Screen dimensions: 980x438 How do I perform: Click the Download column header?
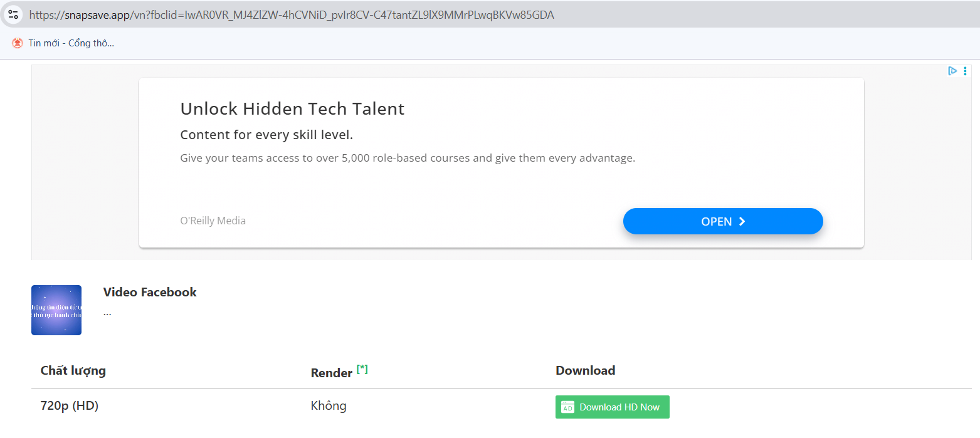586,370
